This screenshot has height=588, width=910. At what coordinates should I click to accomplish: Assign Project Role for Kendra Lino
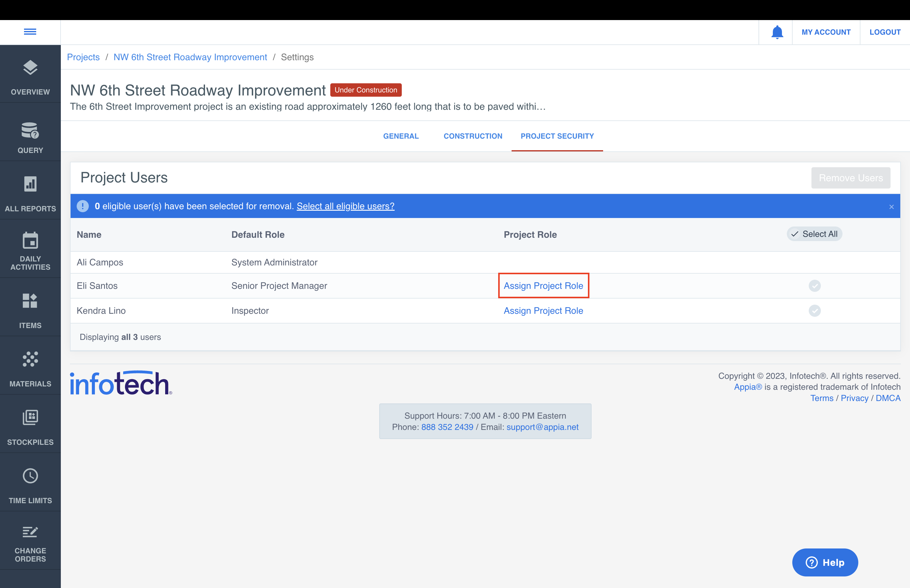click(543, 310)
